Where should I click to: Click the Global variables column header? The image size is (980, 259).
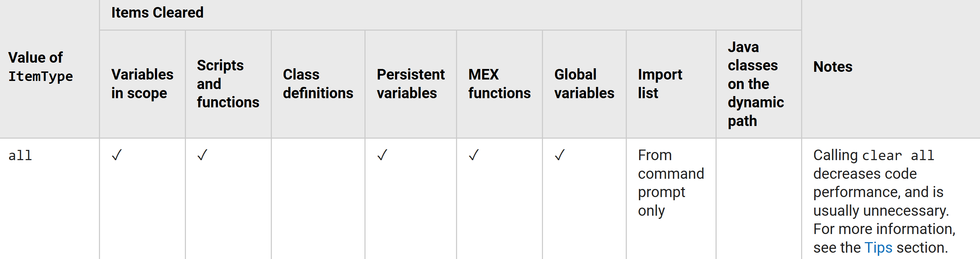point(584,84)
